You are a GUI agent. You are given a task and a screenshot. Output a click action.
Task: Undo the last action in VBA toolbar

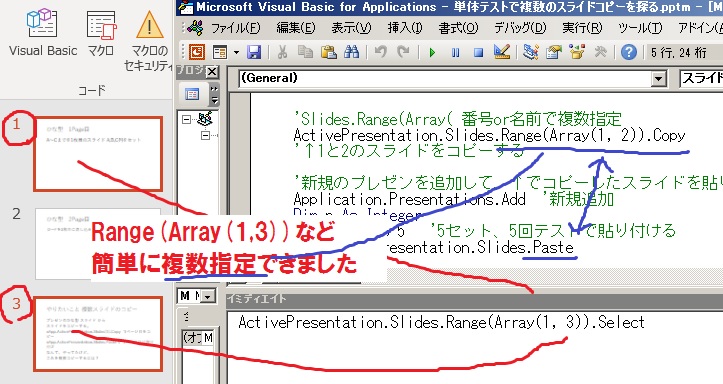coord(380,53)
